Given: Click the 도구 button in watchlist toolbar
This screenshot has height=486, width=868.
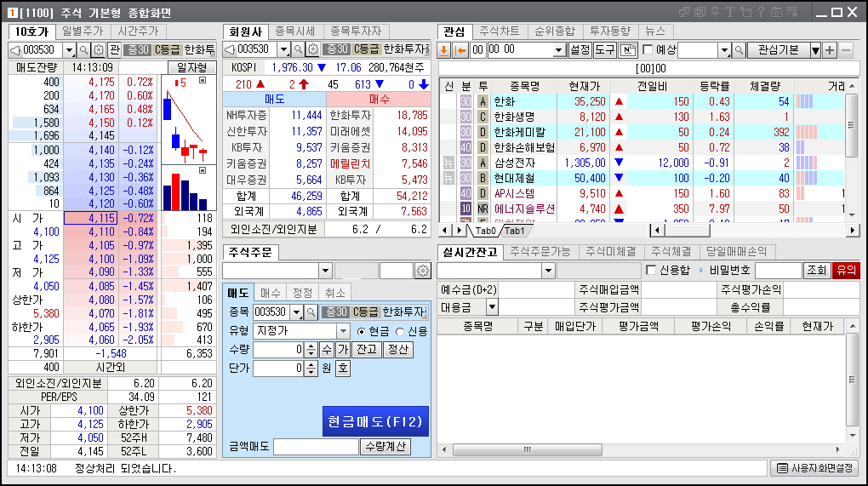Looking at the screenshot, I should pos(604,50).
